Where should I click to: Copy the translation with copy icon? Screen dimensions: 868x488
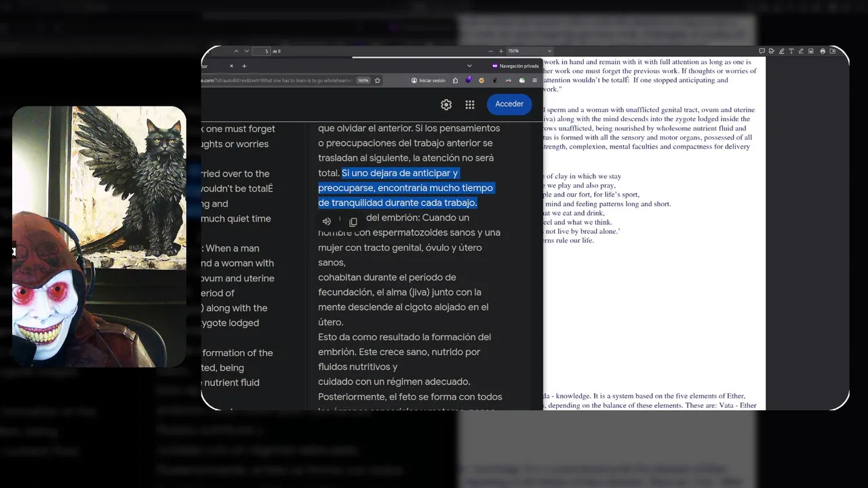click(353, 222)
